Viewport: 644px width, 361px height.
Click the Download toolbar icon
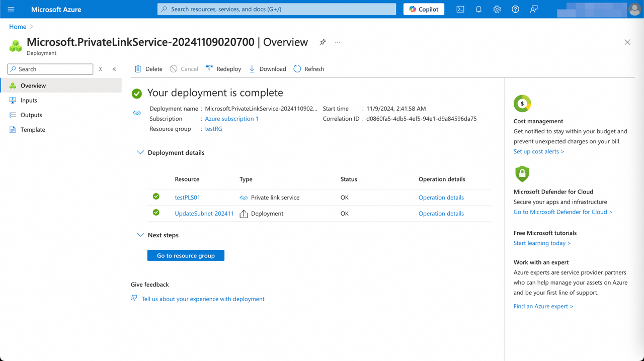coord(267,69)
